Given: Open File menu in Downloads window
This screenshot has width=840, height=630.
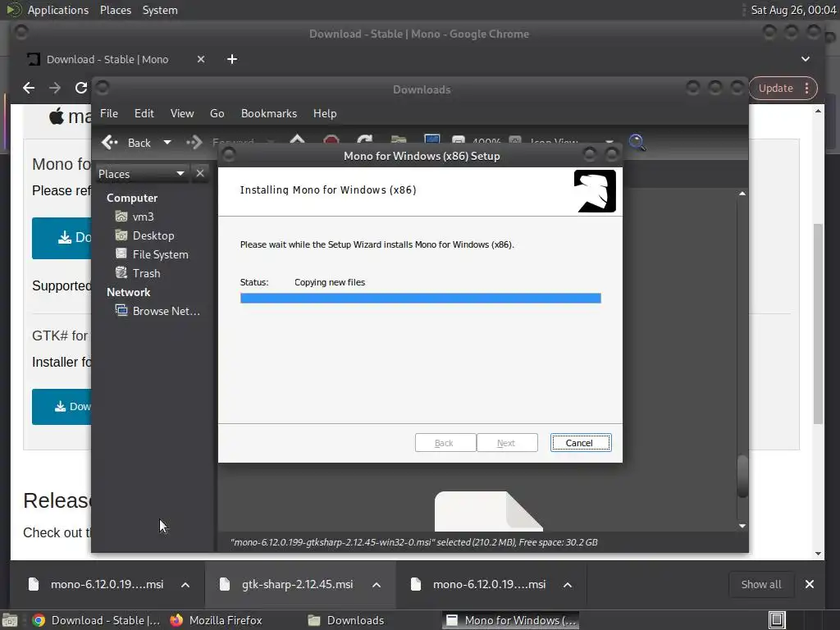Looking at the screenshot, I should click(x=109, y=113).
